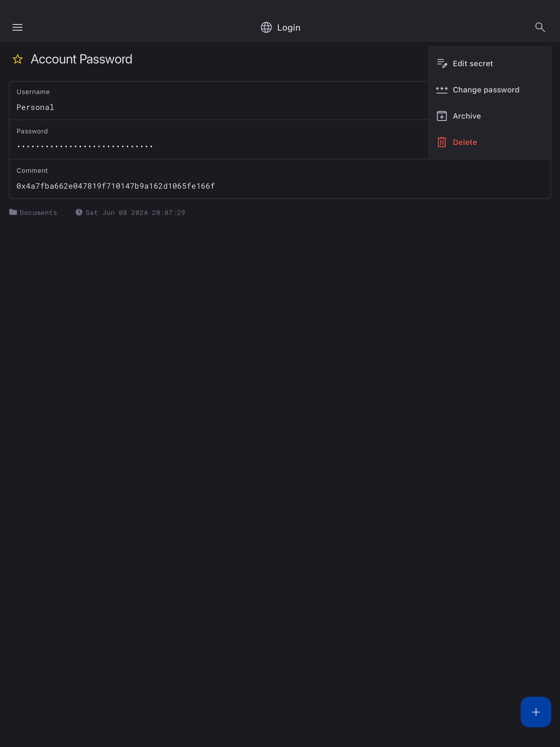
Task: Click the globe icon beside Login
Action: tap(266, 27)
